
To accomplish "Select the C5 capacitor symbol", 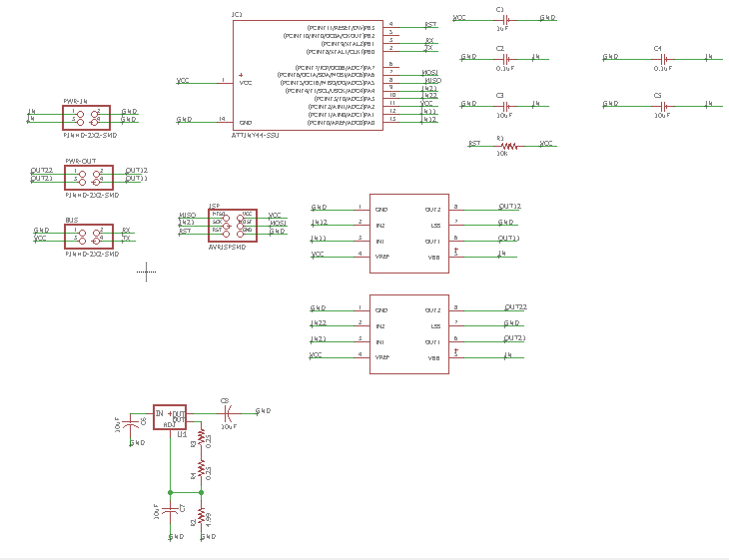I will [664, 106].
